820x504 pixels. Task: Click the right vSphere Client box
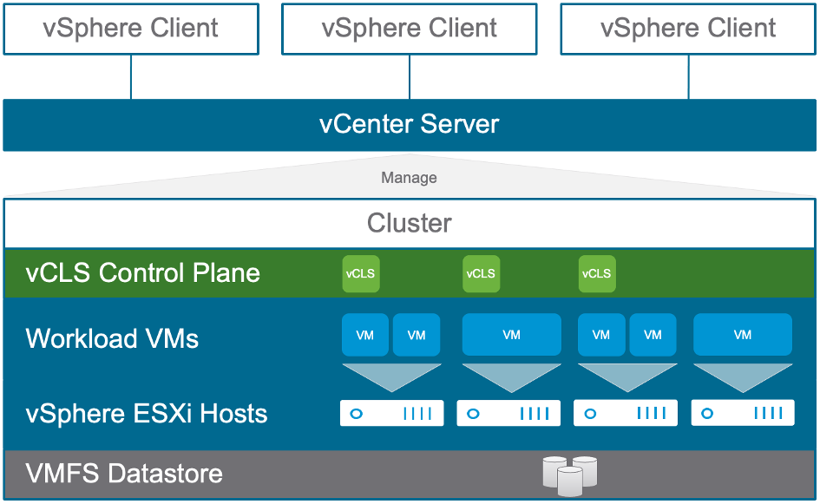(688, 29)
